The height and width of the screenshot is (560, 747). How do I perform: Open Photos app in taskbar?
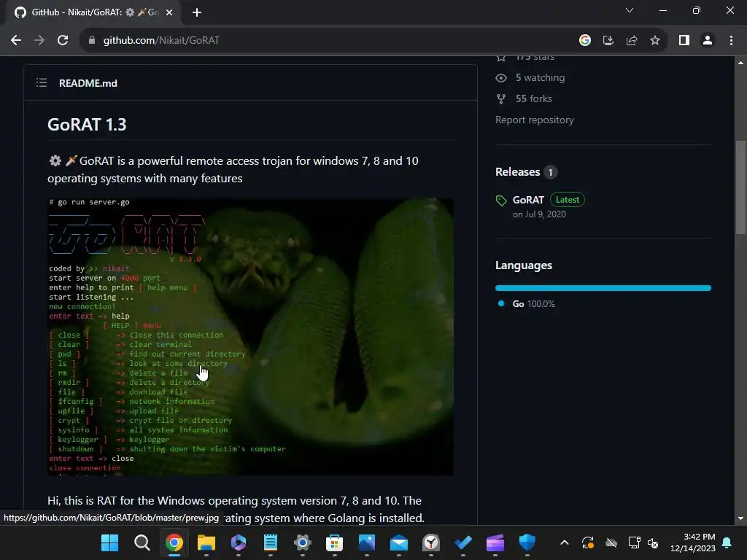[x=367, y=542]
